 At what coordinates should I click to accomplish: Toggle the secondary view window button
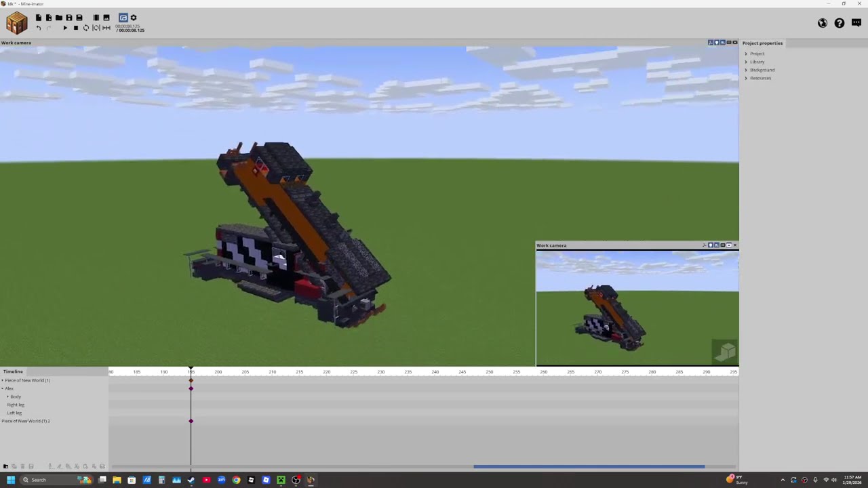[123, 18]
